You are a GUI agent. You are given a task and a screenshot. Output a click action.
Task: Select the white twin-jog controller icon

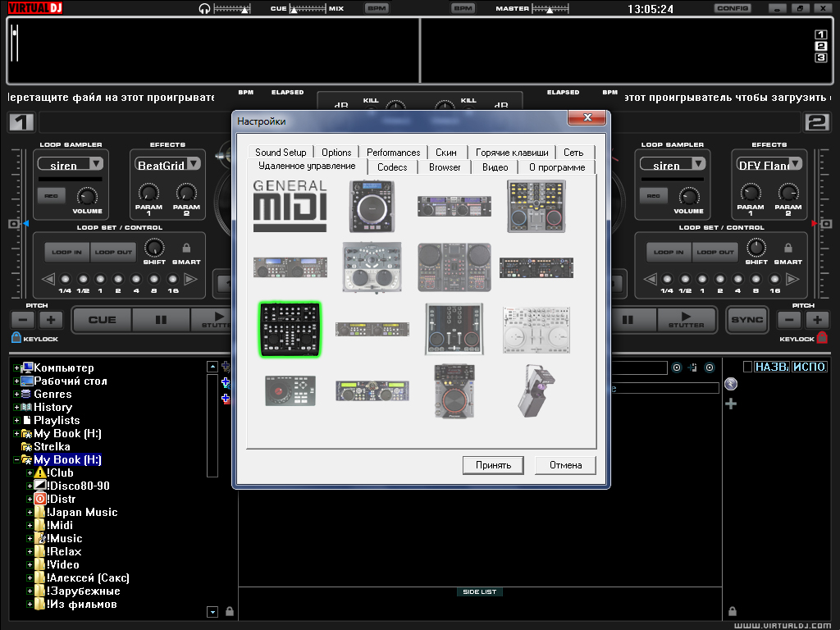pos(536,330)
